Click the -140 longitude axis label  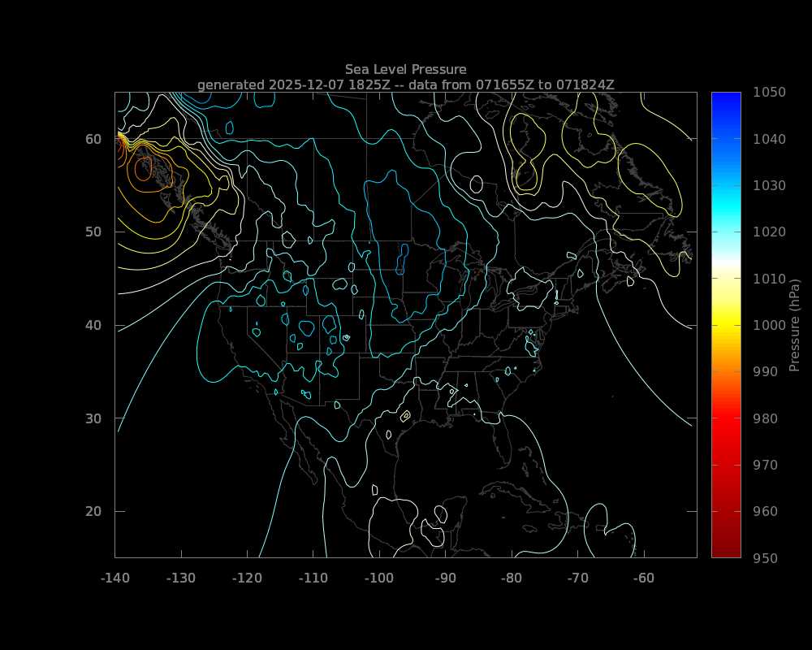tap(114, 578)
